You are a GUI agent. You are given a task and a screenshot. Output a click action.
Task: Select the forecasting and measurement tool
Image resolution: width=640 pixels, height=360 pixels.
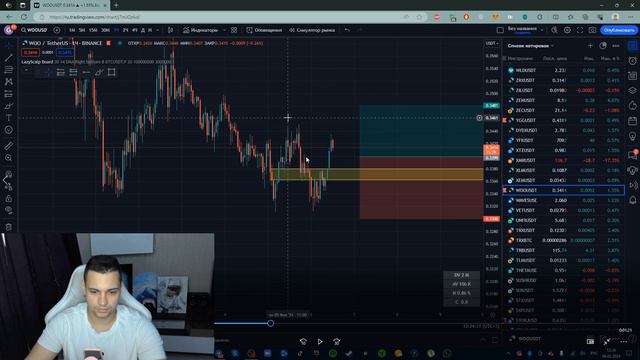point(9,94)
